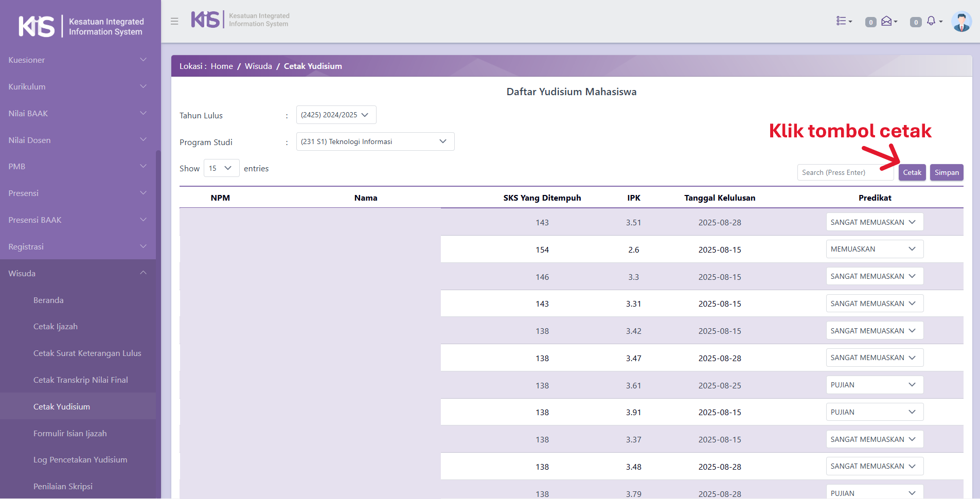Open the messages envelope icon
The height and width of the screenshot is (499, 980).
point(888,21)
